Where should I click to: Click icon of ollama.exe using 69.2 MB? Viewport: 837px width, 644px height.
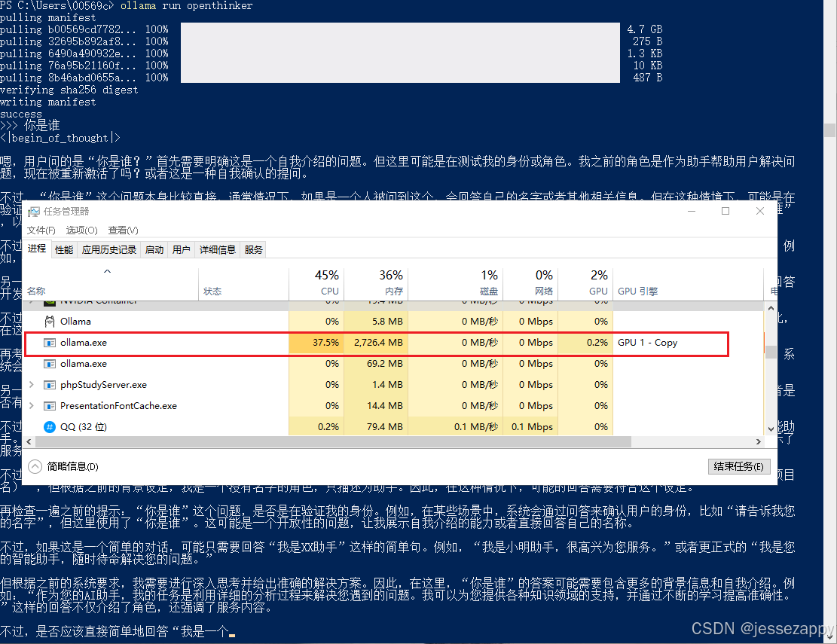click(x=50, y=364)
